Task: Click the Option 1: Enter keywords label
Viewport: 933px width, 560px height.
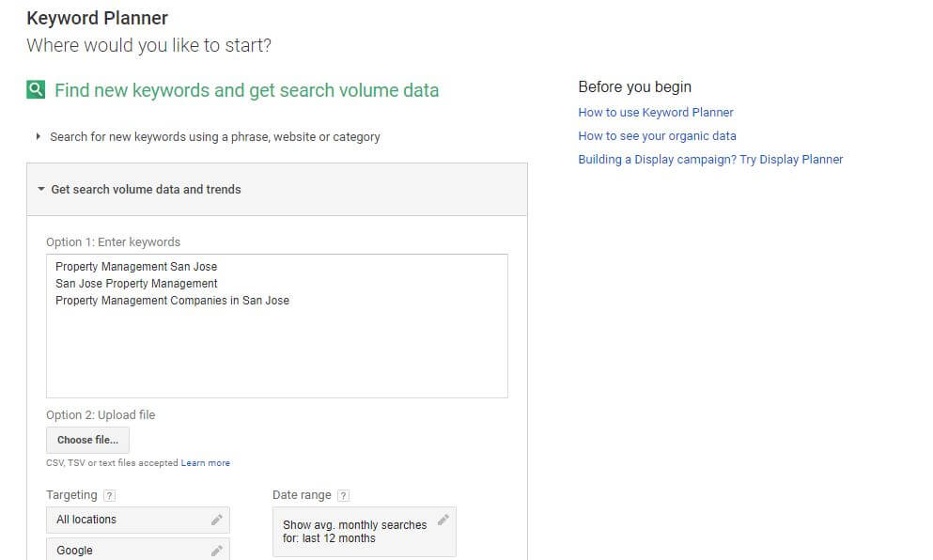Action: 113,242
